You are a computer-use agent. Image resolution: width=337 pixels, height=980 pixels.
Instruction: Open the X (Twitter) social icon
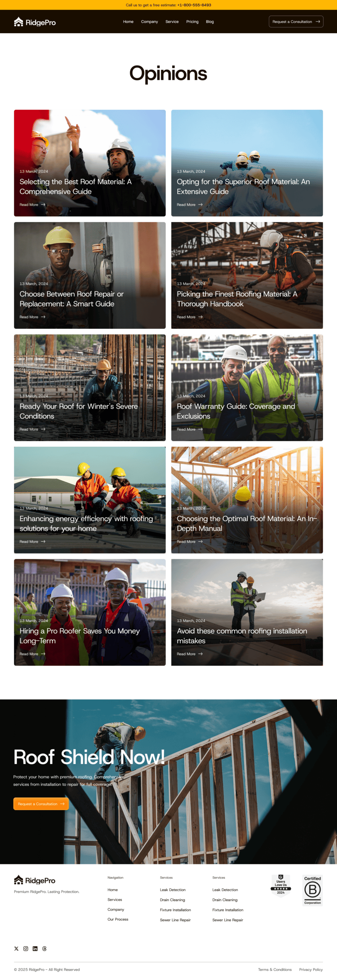16,948
